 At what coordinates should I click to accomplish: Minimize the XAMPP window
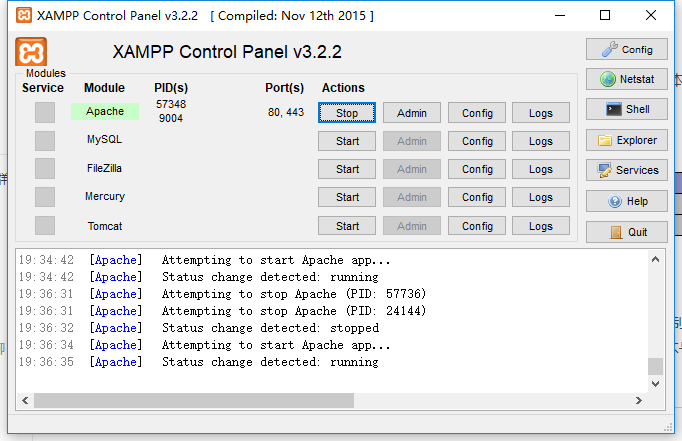click(x=560, y=15)
